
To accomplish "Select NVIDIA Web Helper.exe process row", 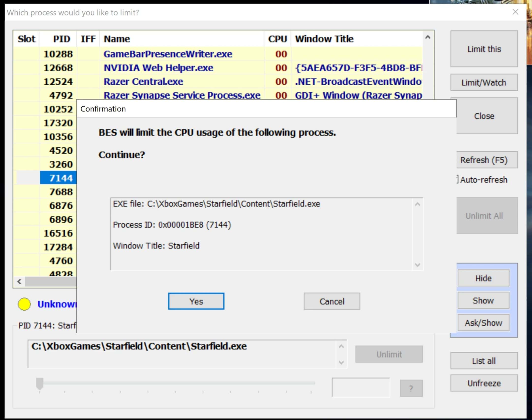I will click(158, 68).
